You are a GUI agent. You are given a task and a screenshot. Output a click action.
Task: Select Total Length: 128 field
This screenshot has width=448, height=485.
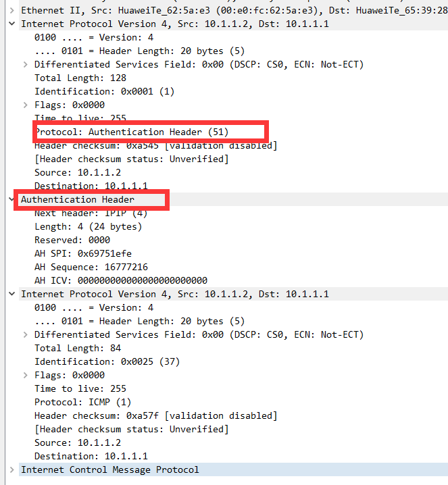(x=80, y=78)
